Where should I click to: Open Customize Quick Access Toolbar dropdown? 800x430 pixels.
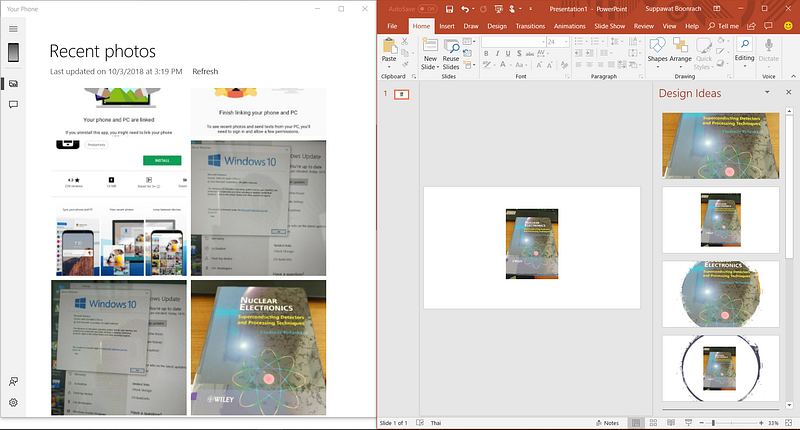coord(531,9)
